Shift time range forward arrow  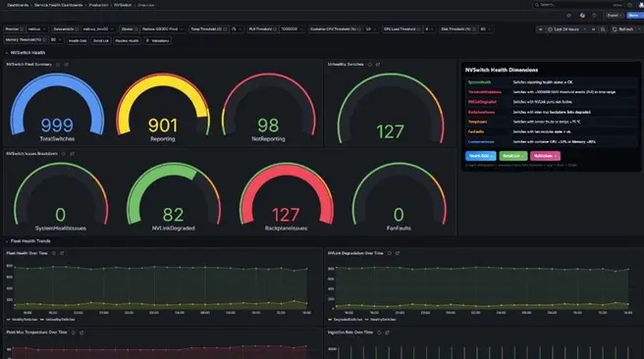click(x=593, y=29)
